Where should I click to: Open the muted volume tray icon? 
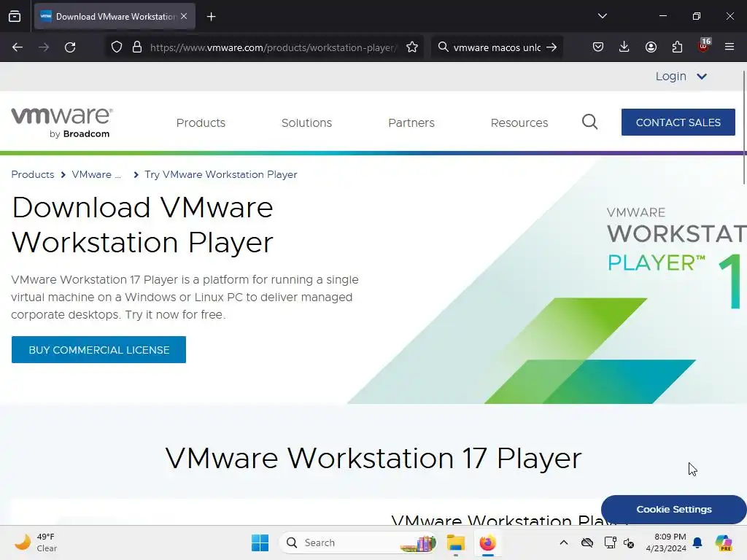[629, 542]
